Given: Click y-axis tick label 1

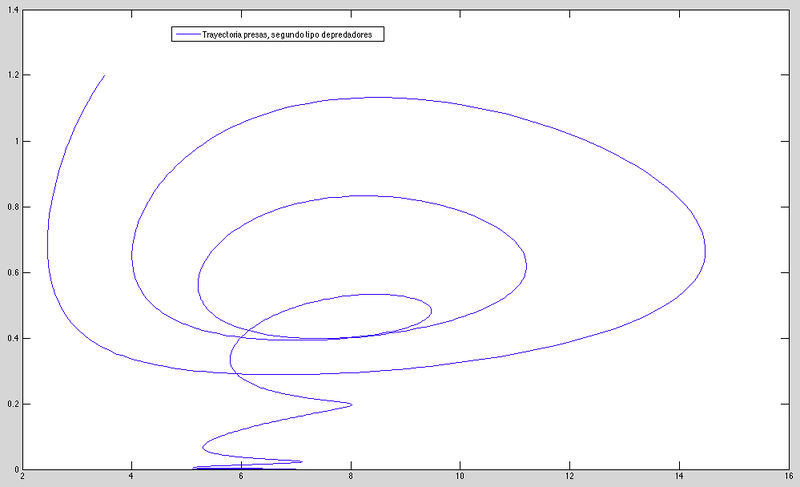Looking at the screenshot, I should (x=16, y=141).
